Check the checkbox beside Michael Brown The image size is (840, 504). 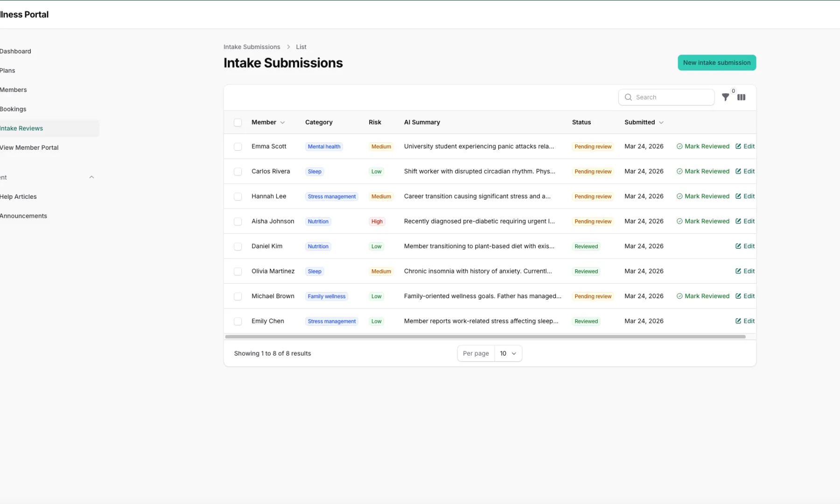click(238, 296)
